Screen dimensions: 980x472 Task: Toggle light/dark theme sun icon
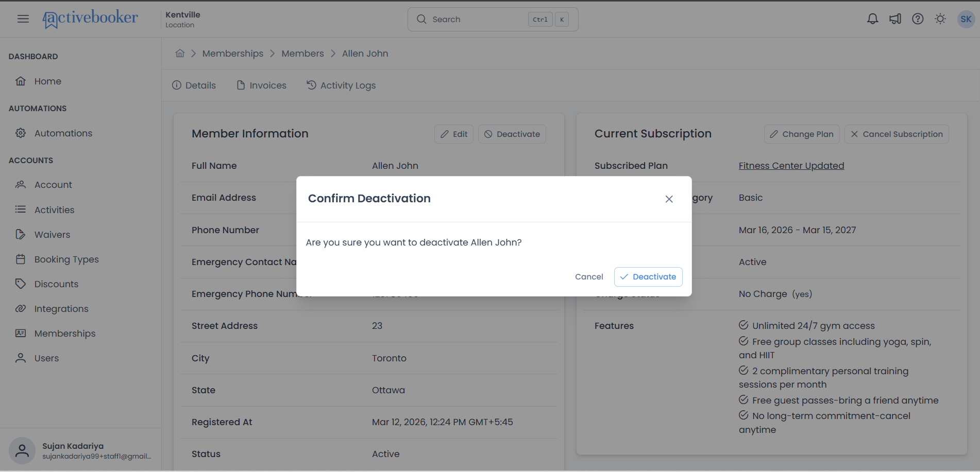[x=940, y=19]
